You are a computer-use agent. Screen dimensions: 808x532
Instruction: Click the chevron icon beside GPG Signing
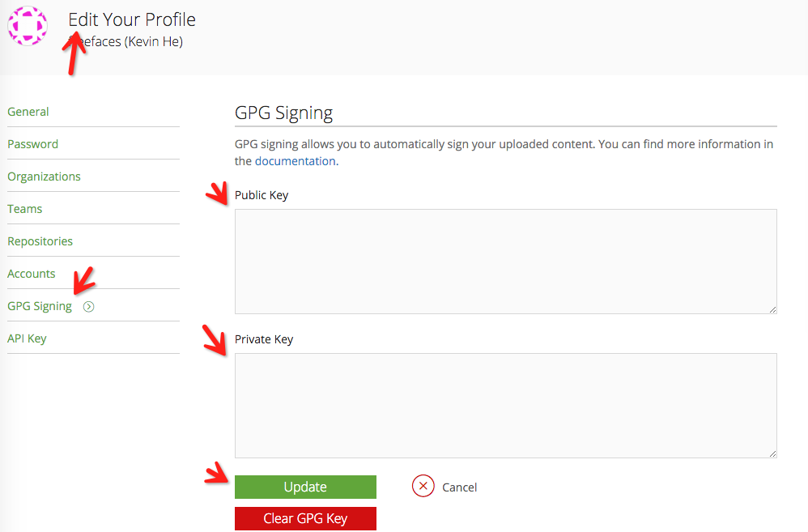[88, 306]
